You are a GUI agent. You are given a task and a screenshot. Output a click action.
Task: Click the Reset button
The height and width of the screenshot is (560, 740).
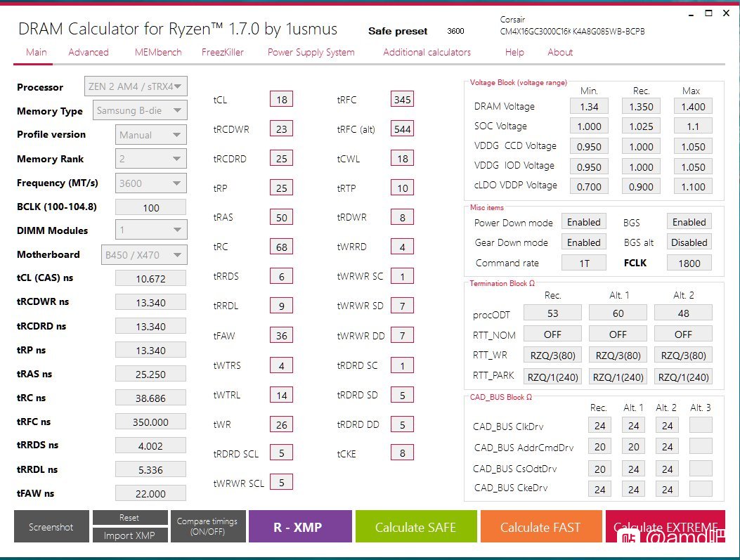click(x=130, y=518)
